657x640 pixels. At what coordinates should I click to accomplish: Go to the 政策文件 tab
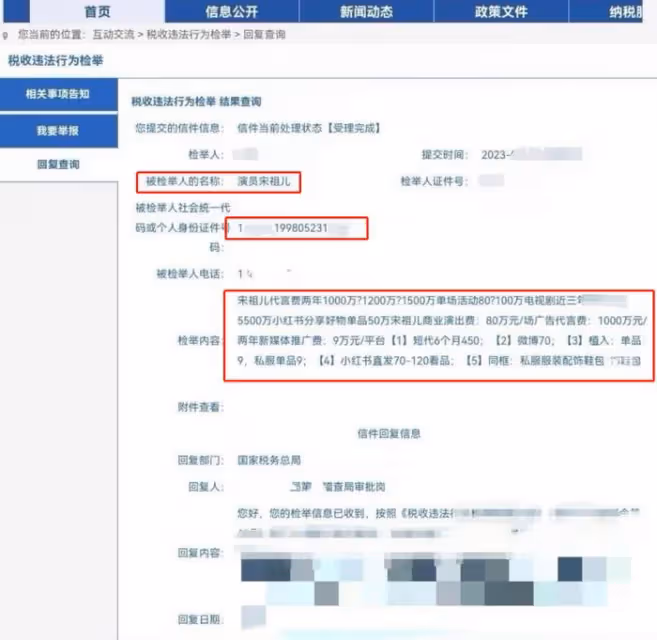click(501, 11)
